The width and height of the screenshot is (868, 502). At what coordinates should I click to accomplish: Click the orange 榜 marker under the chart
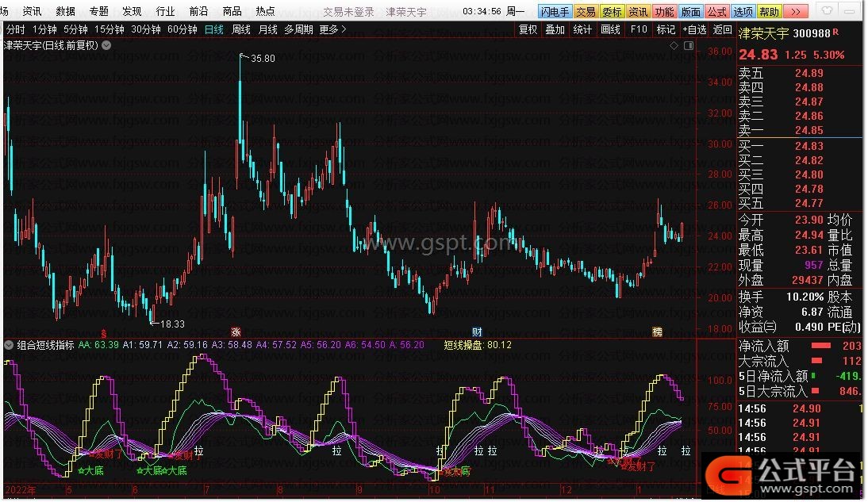click(x=657, y=332)
